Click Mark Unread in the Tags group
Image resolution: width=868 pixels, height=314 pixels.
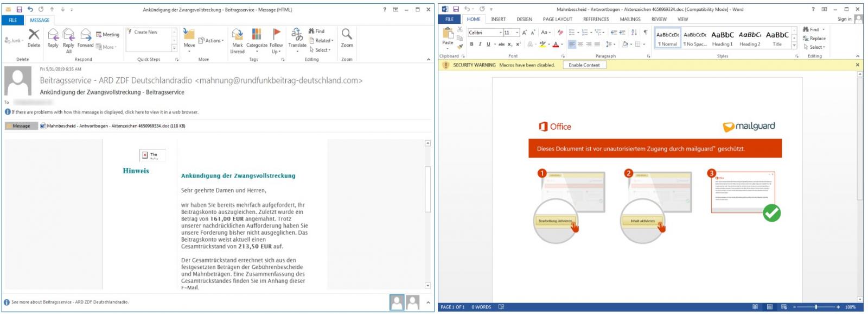pos(238,41)
